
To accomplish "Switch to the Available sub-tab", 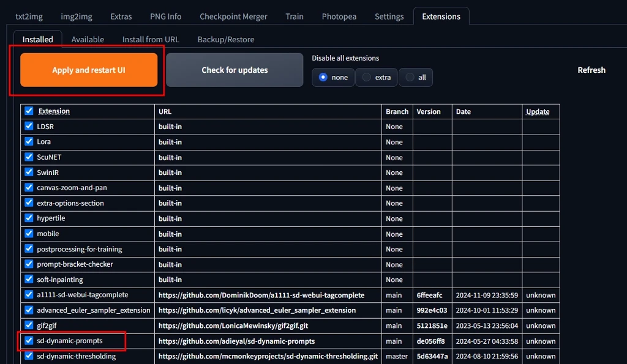I will 88,39.
